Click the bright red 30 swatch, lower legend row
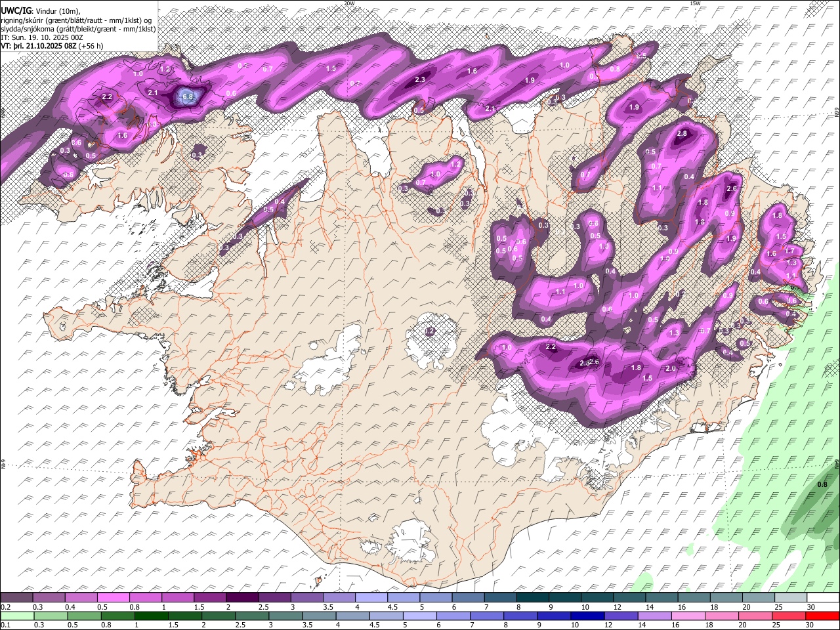Screen dimensions: 840x630 [823, 616]
